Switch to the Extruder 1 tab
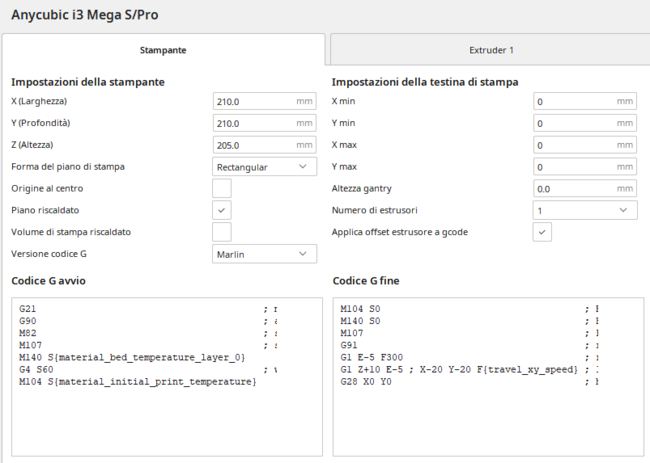This screenshot has width=650, height=463. [490, 49]
